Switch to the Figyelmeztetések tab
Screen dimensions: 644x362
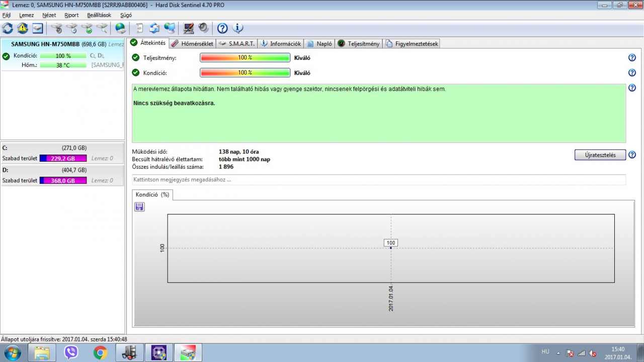pos(412,44)
